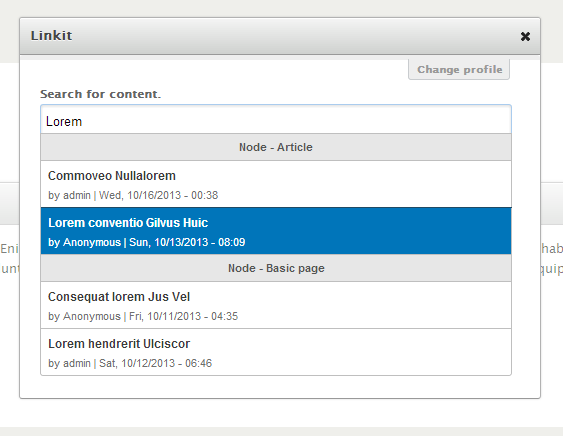
Task: Click the empty area below the results list
Action: click(x=276, y=387)
